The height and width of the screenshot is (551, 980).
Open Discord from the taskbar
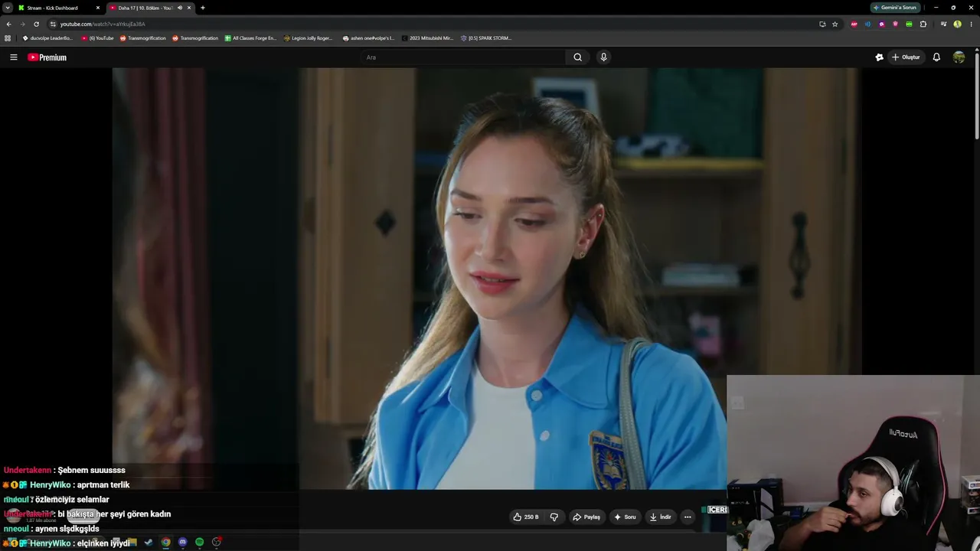(x=182, y=543)
